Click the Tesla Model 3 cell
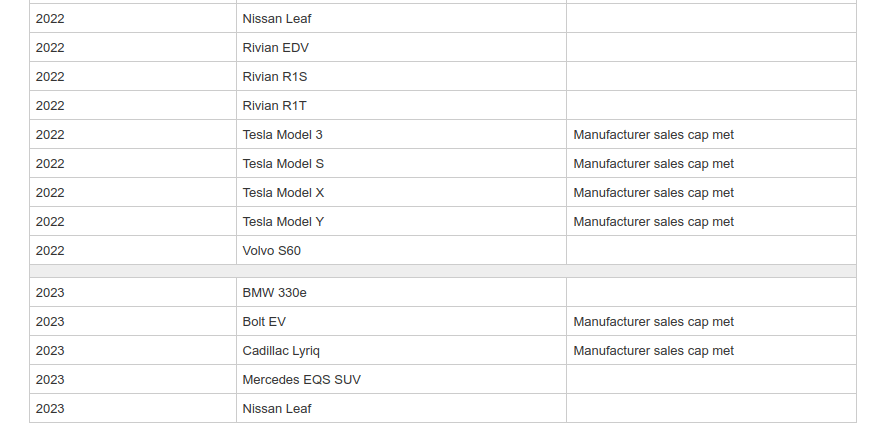 pos(401,134)
